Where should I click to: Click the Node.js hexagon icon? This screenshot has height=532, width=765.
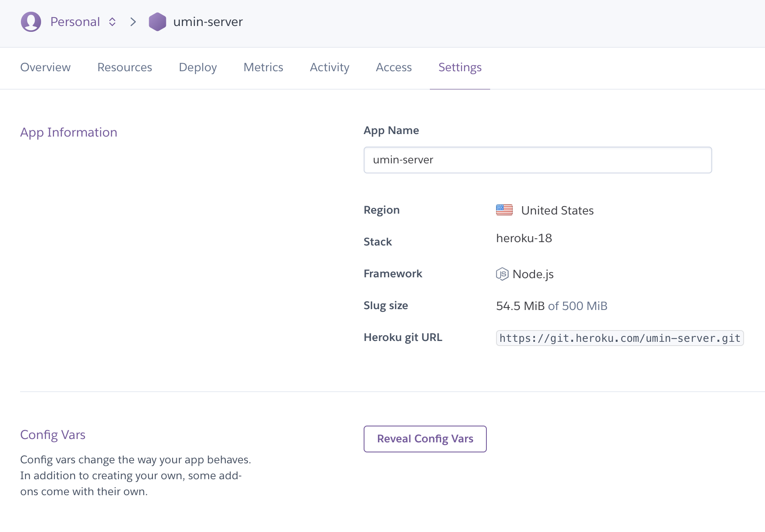[502, 274]
